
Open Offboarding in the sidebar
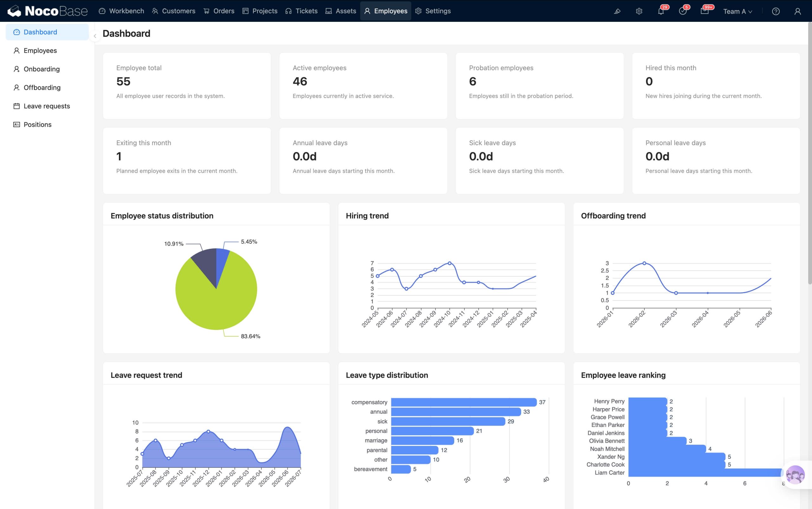click(x=47, y=87)
